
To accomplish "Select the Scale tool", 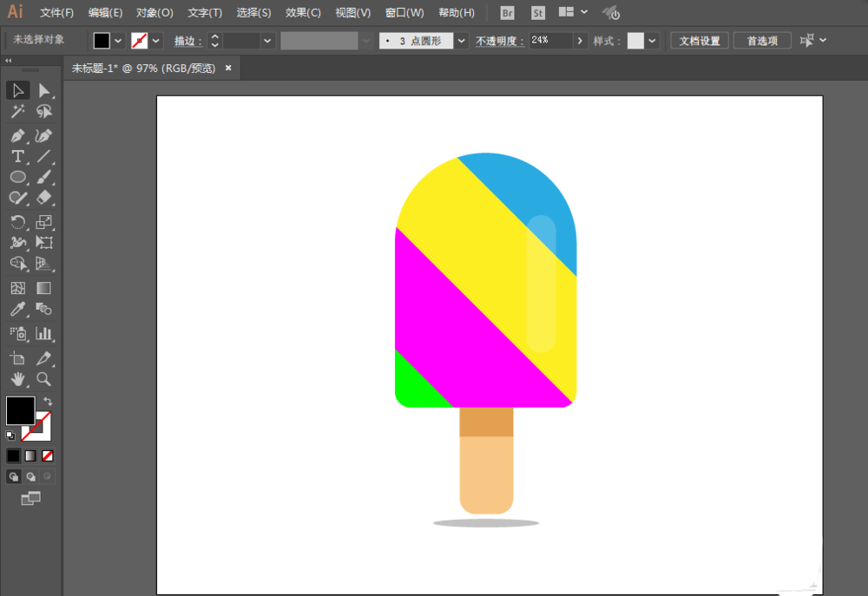I will (x=43, y=222).
